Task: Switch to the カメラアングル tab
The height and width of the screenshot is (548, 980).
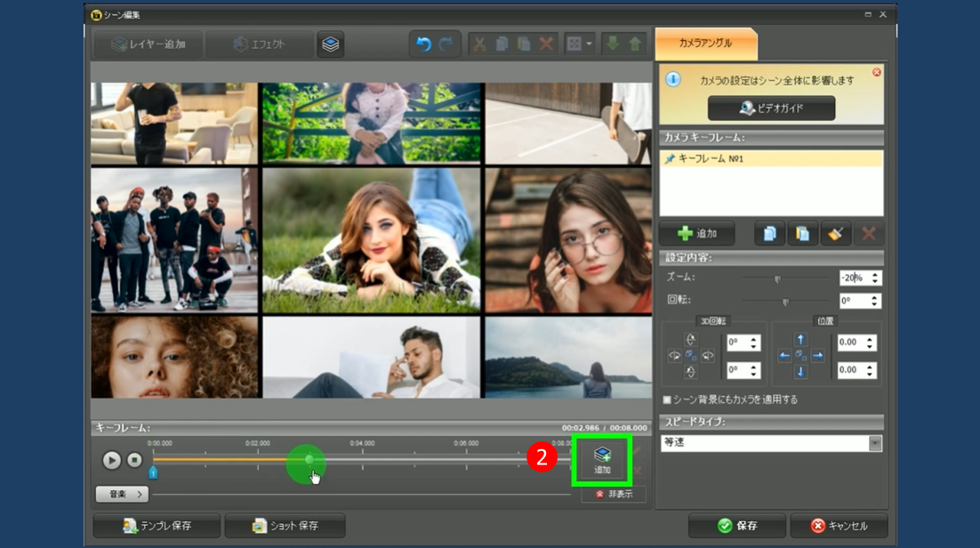Action: point(706,43)
